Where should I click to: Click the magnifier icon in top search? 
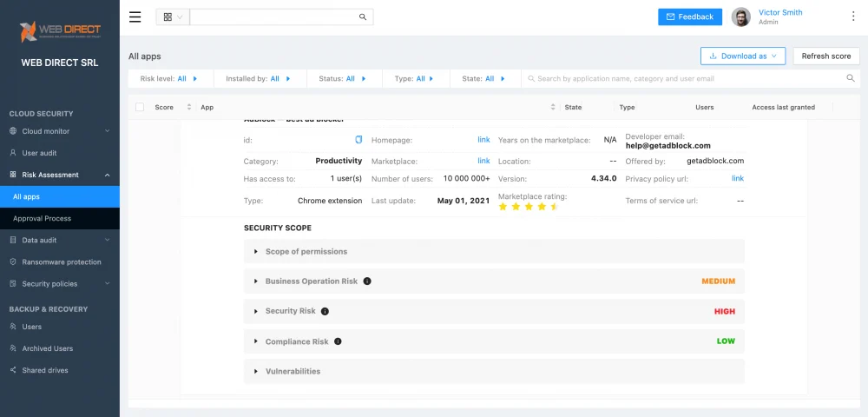[363, 17]
